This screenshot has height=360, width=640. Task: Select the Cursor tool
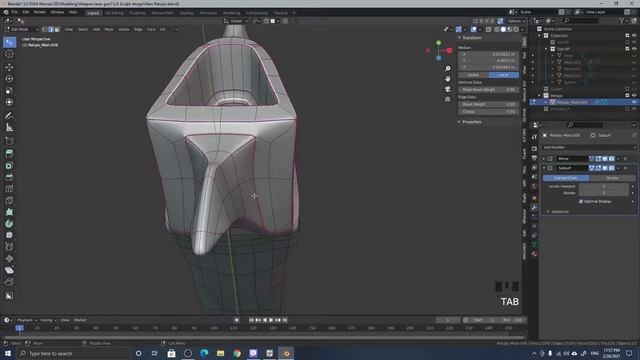click(9, 54)
